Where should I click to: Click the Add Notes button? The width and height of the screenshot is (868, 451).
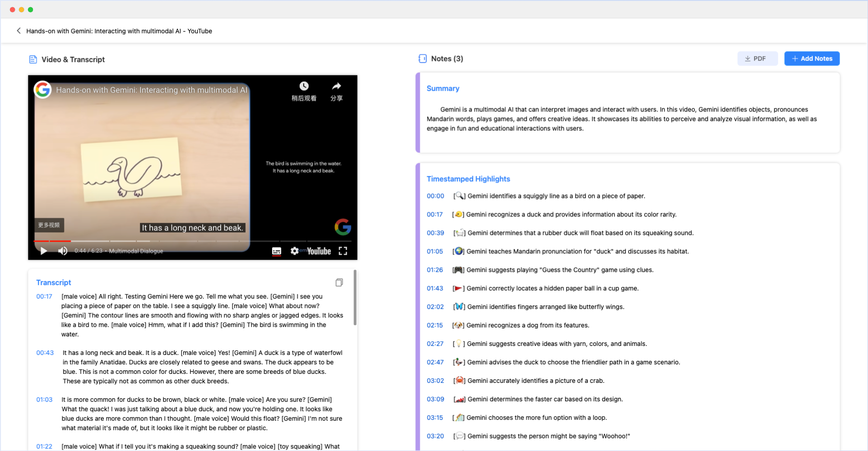812,59
